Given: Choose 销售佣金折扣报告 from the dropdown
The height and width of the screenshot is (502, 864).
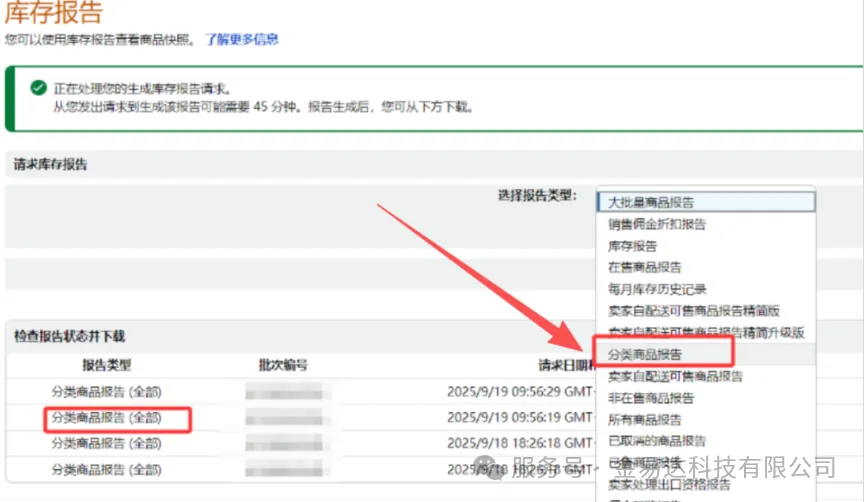Looking at the screenshot, I should click(x=656, y=224).
